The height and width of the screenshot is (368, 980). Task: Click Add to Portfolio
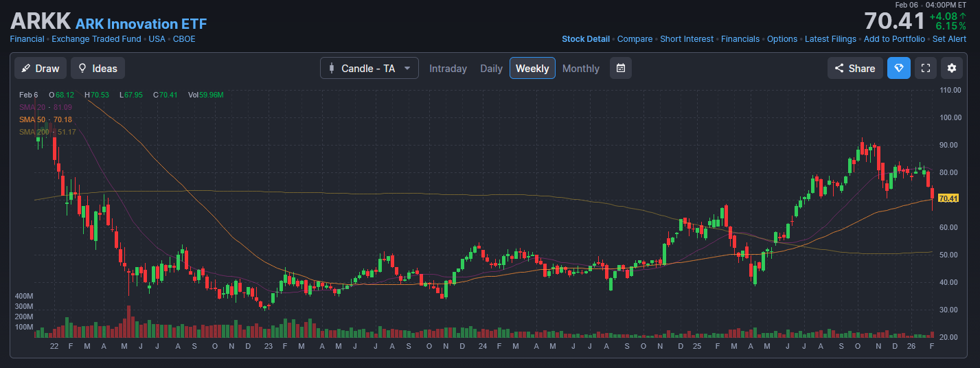pyautogui.click(x=894, y=39)
